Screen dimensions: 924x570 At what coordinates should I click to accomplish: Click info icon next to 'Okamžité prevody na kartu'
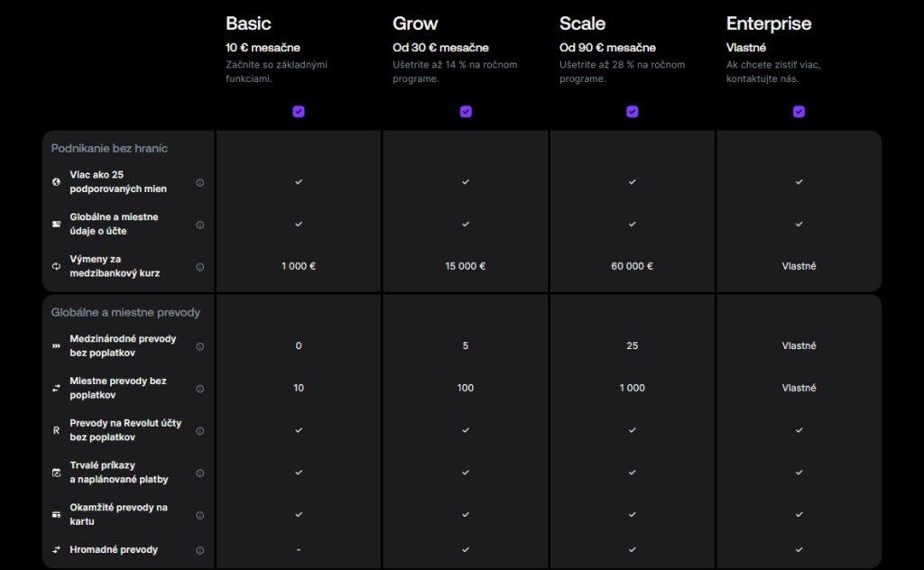[x=200, y=515]
